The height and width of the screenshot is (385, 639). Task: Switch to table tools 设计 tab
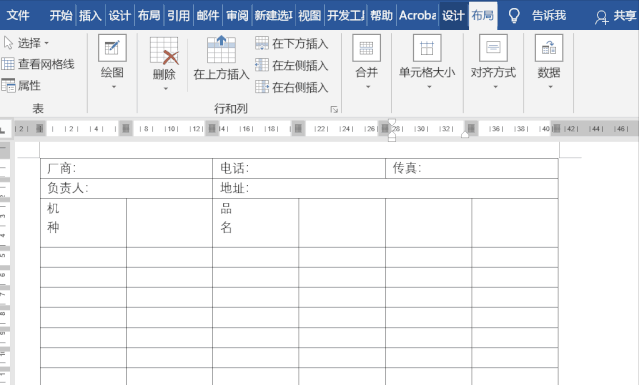tap(453, 15)
